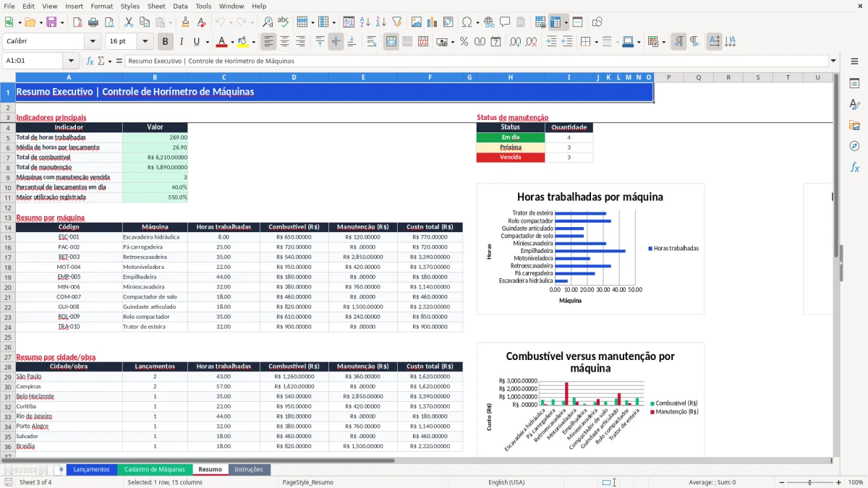Open the sidebar Navigator compass icon
The image size is (868, 488).
[x=854, y=146]
